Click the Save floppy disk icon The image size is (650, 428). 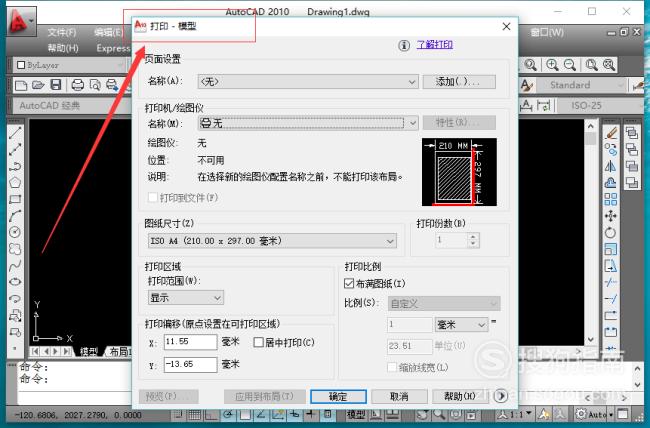[56, 85]
